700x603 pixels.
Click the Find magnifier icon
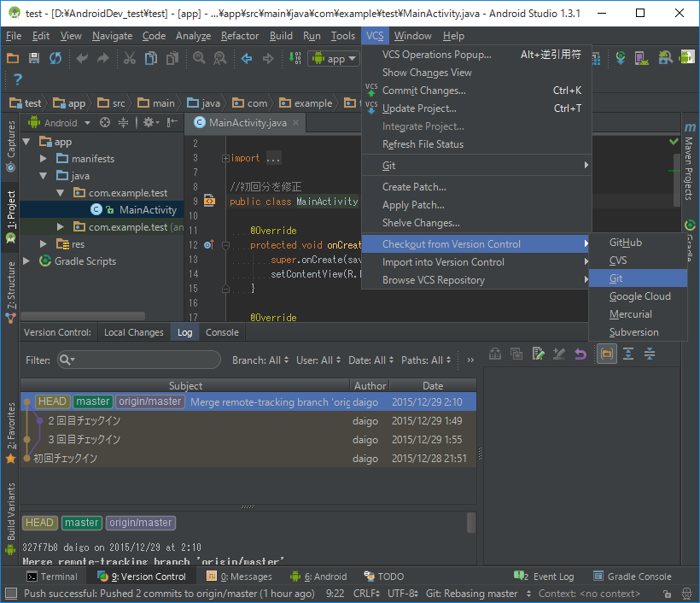[199, 58]
